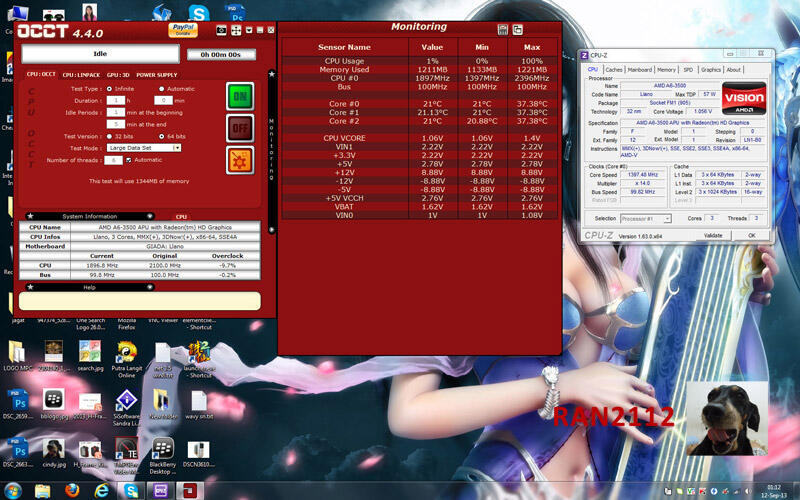The image size is (800, 500).
Task: Select search.jpg desktop file
Action: 90,356
